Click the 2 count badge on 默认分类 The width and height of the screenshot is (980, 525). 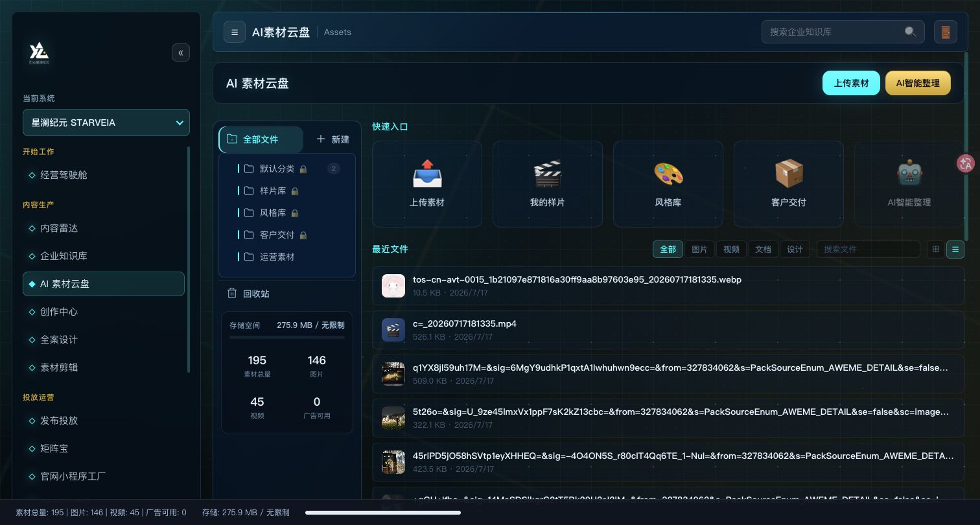click(334, 169)
